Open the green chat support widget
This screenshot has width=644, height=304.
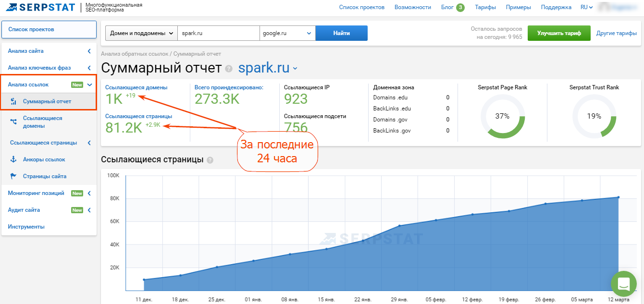(623, 284)
